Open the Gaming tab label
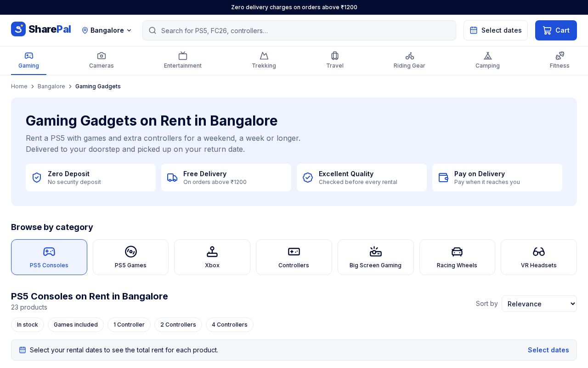 pyautogui.click(x=28, y=66)
